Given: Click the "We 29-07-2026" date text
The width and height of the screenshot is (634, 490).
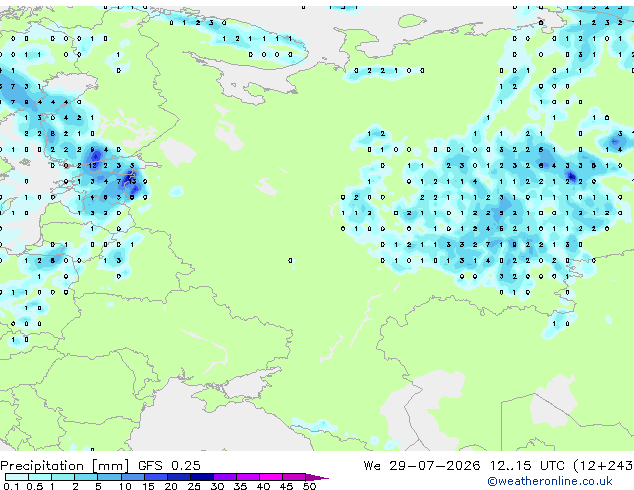Looking at the screenshot, I should pos(422,466).
